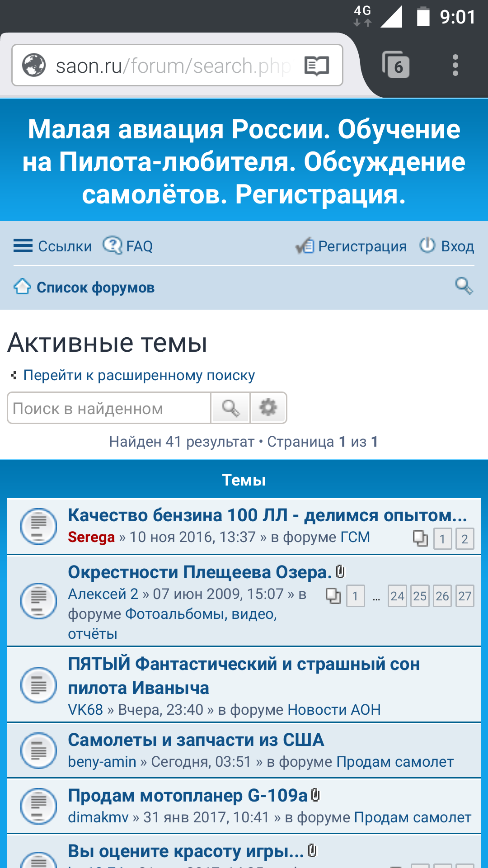The width and height of the screenshot is (488, 868).
Task: Click the topic icon for Самолеты и запчасти из США
Action: [x=38, y=750]
